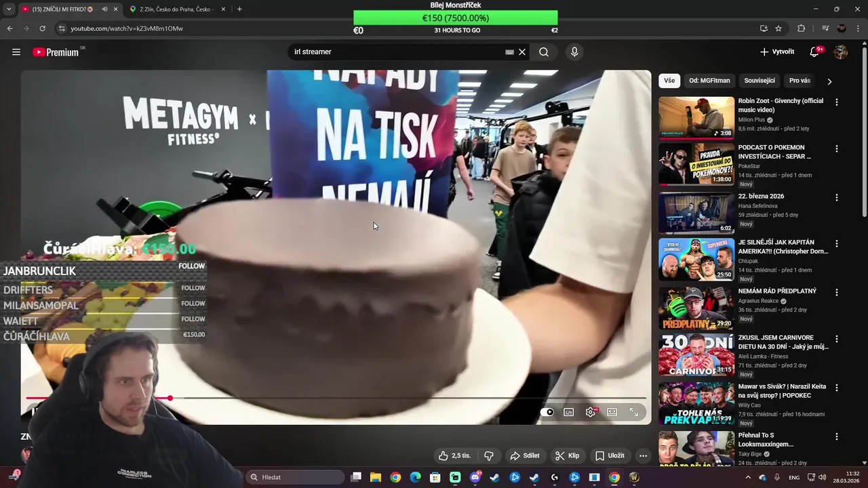Select the Od: MGFitman chip
The height and width of the screenshot is (488, 868).
coord(709,81)
